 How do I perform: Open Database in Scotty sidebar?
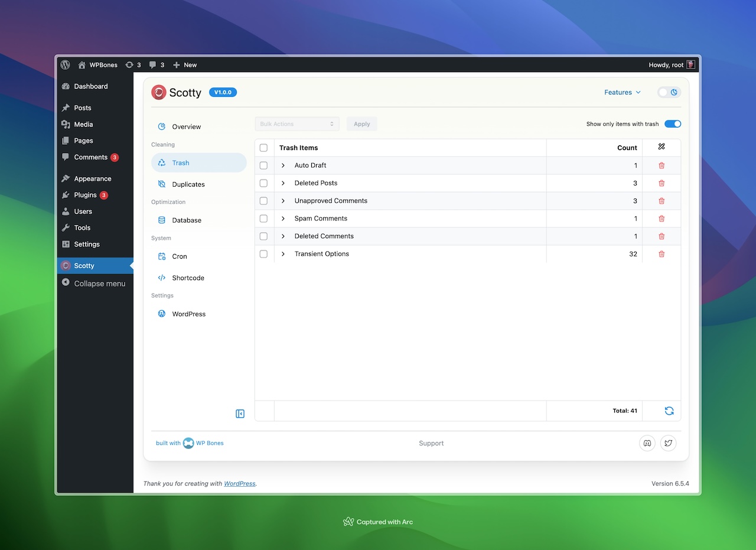(x=199, y=220)
